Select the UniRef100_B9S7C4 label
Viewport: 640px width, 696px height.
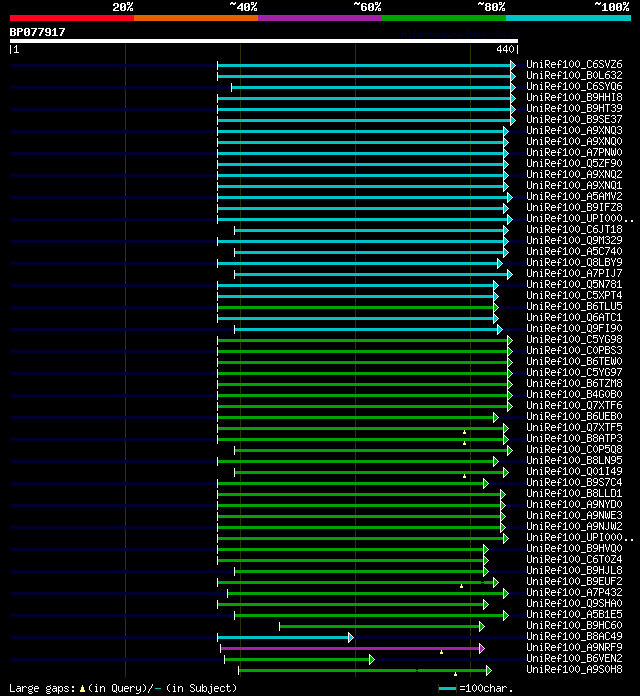(574, 482)
